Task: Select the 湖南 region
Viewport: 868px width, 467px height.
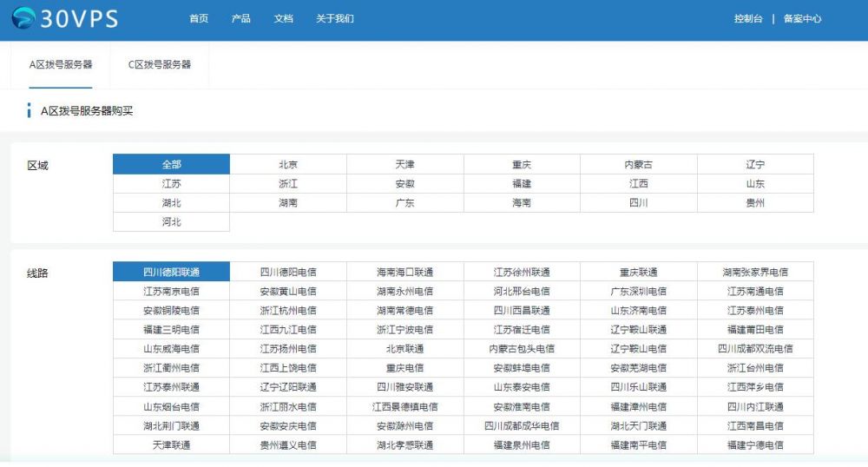Action: click(288, 203)
